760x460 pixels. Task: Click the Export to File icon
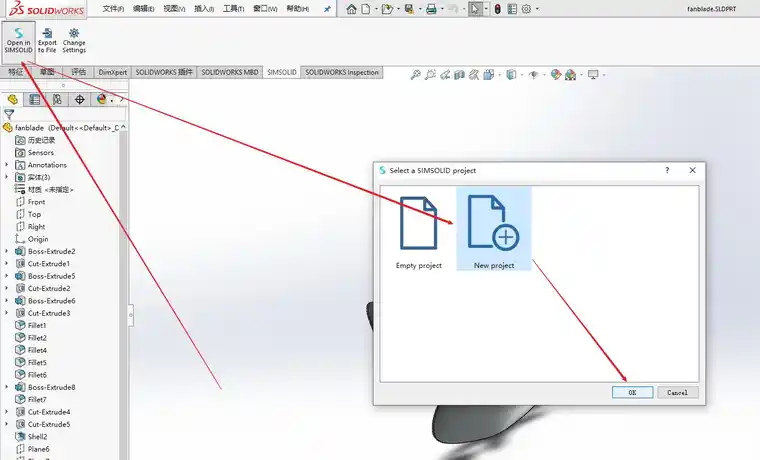point(47,41)
